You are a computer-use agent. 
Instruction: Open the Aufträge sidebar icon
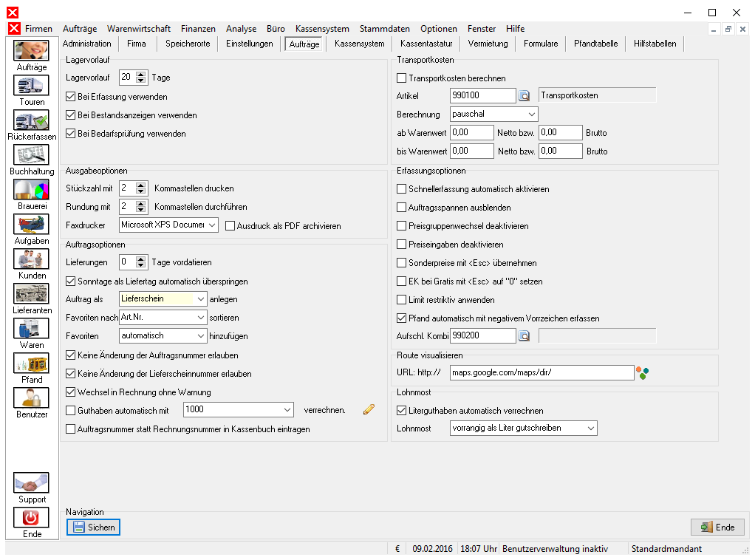(31, 50)
